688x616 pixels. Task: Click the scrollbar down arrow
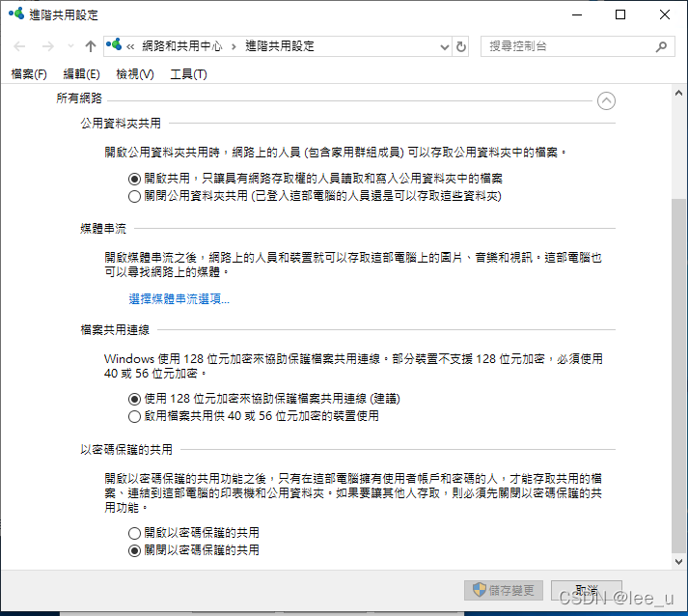(x=678, y=561)
